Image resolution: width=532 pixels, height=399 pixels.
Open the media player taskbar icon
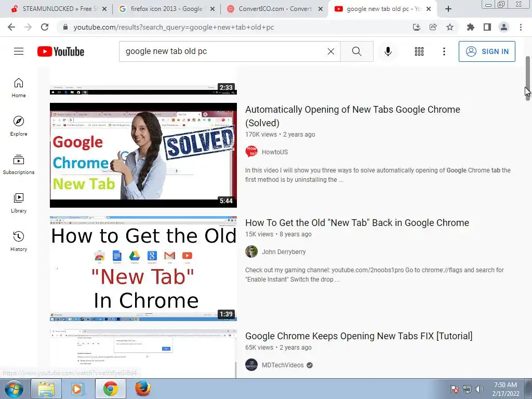78,389
